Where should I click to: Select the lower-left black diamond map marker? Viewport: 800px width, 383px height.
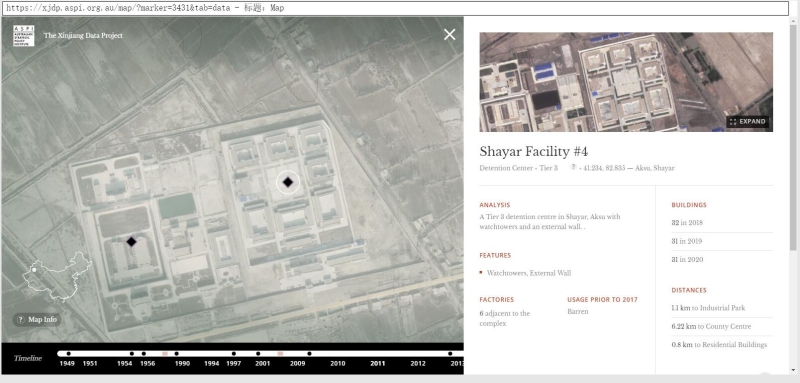point(132,242)
